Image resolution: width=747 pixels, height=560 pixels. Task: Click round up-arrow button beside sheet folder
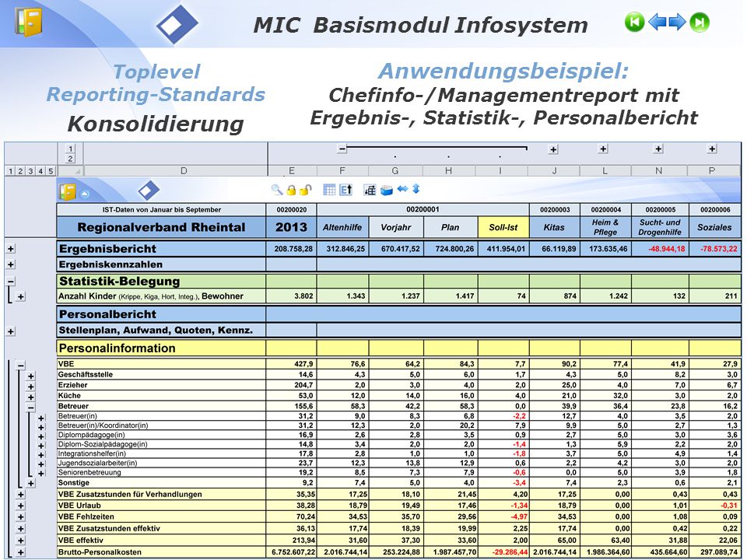coord(84,194)
